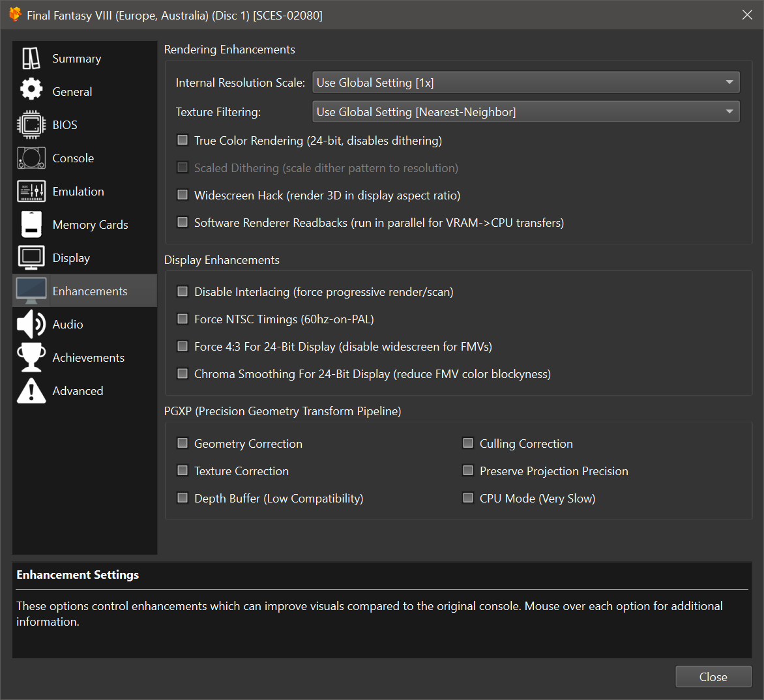Click the Display Enhancements heading
764x700 pixels.
(222, 260)
